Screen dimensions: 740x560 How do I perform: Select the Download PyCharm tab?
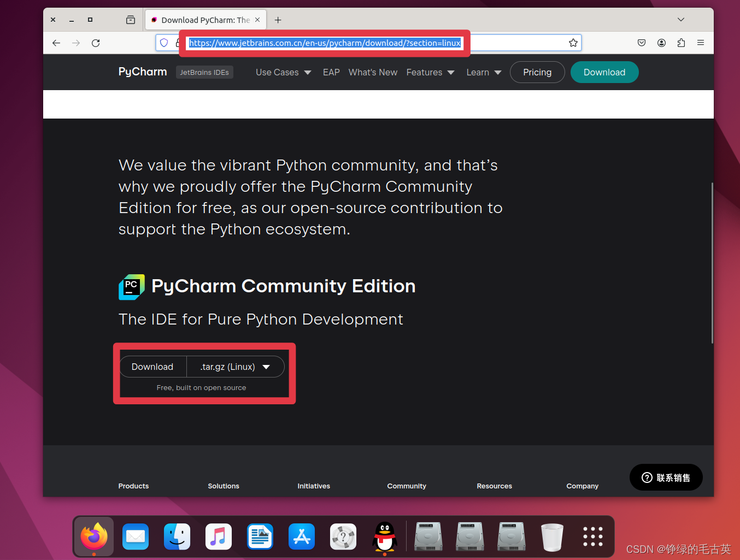[206, 20]
